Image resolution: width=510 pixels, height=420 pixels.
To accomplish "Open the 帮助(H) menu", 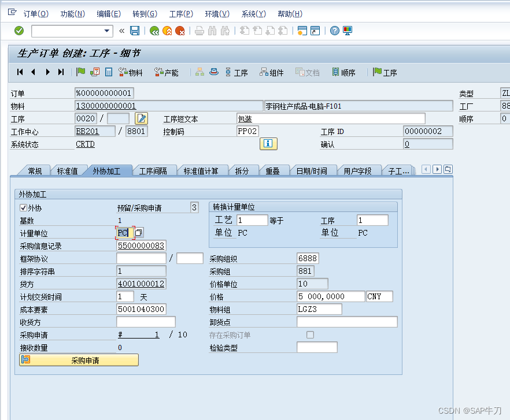I will point(290,14).
